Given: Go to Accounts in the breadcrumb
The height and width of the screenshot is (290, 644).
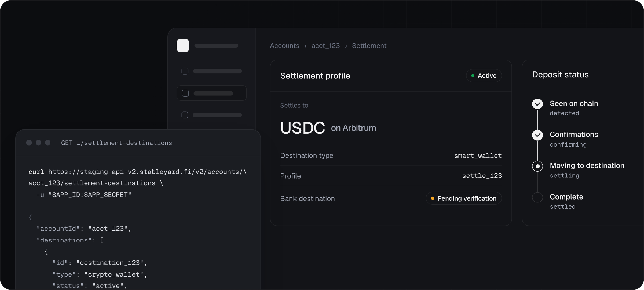Looking at the screenshot, I should [x=284, y=46].
